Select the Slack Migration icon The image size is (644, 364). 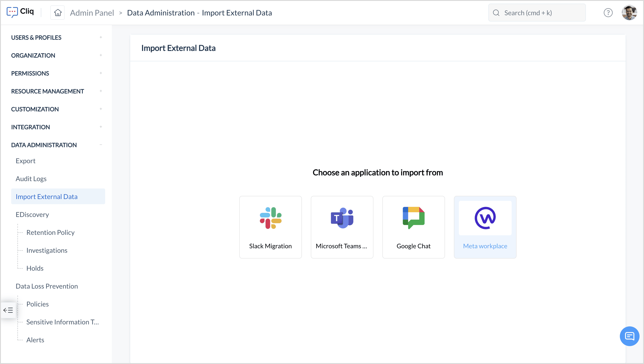(x=270, y=218)
